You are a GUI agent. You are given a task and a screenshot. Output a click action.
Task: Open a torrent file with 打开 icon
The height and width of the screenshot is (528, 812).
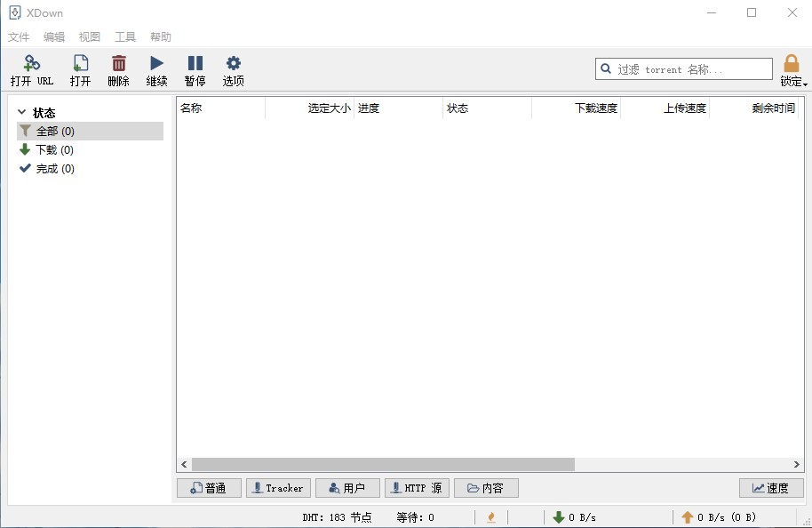click(80, 63)
